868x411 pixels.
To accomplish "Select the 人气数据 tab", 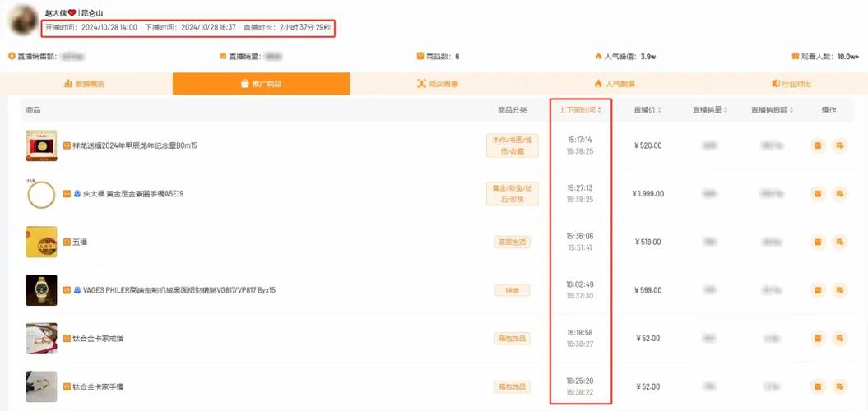I will (x=615, y=84).
